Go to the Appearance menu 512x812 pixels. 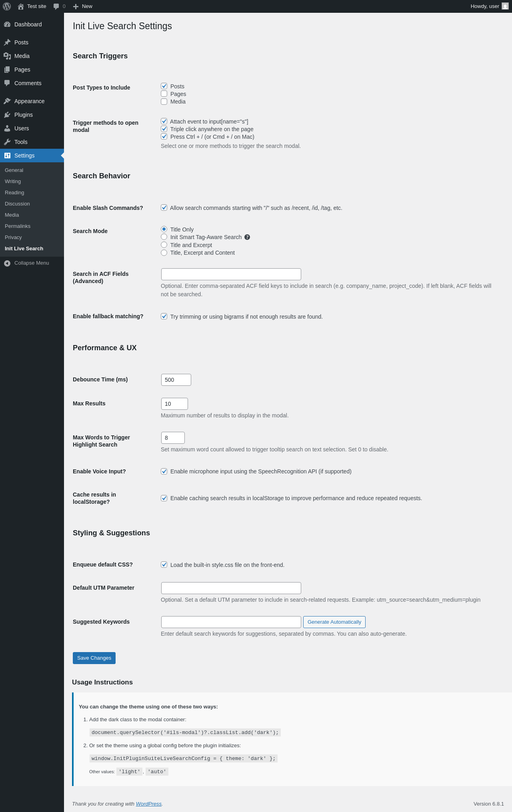pyautogui.click(x=29, y=101)
